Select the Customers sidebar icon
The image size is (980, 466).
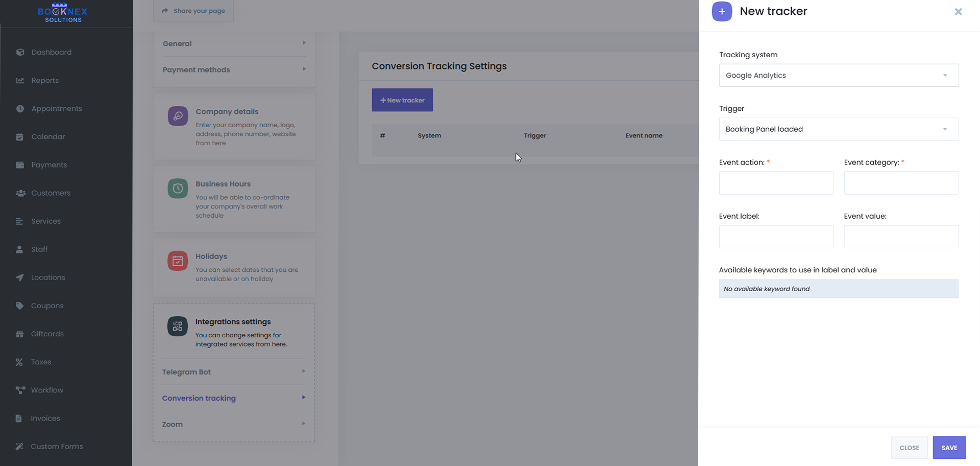pos(20,193)
